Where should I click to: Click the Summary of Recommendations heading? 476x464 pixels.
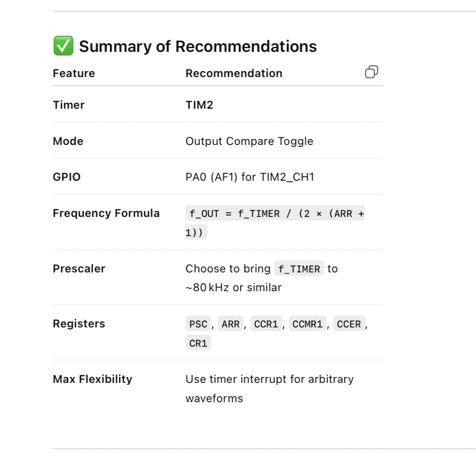coord(198,46)
